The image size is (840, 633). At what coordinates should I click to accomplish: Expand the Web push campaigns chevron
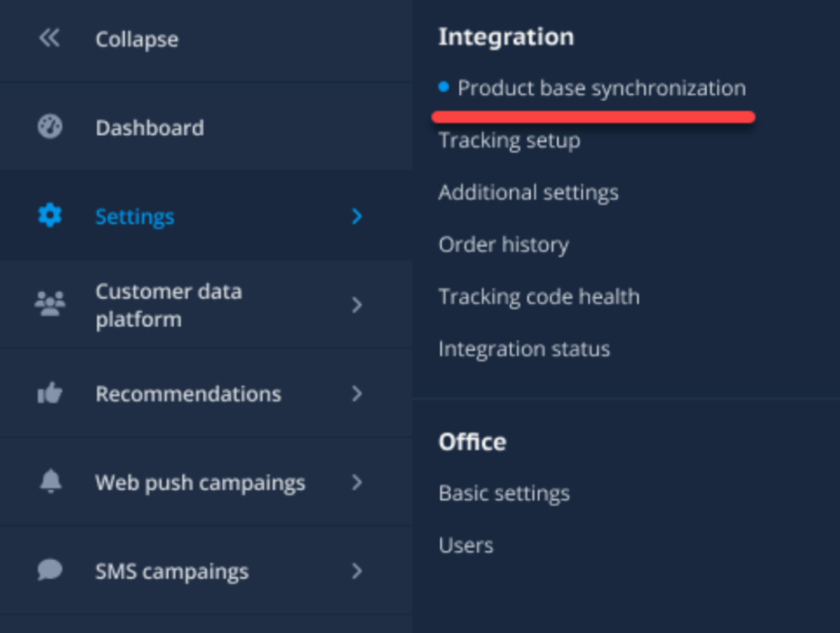(x=357, y=482)
